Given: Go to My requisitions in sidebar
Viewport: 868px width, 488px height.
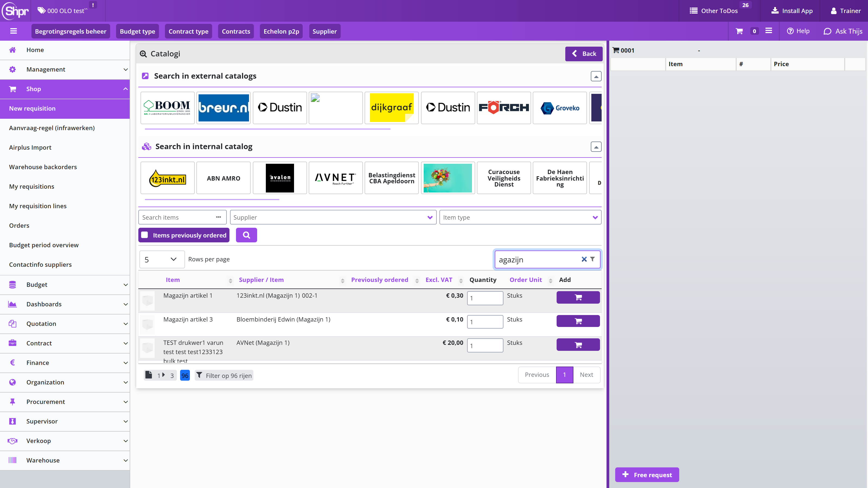Looking at the screenshot, I should coord(32,187).
